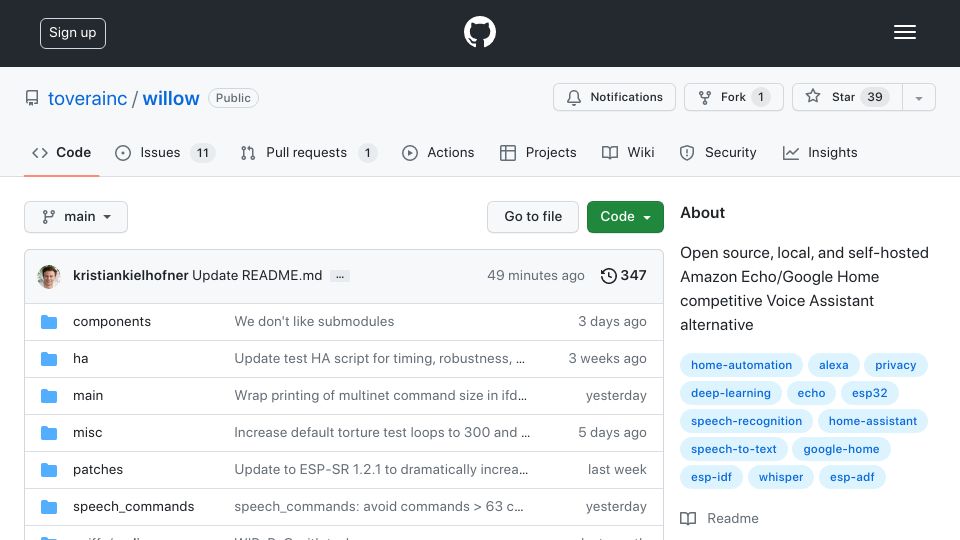Click the star icon to star repo
Viewport: 960px width, 540px height.
pos(812,96)
